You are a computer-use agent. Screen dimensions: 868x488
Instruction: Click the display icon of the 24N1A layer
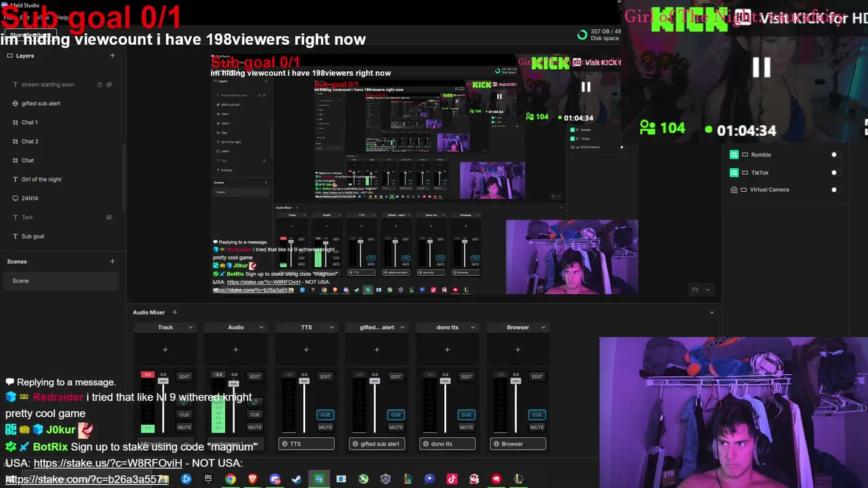coord(16,199)
